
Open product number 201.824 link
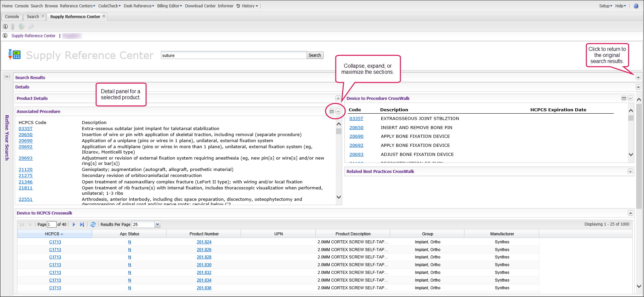(x=204, y=242)
